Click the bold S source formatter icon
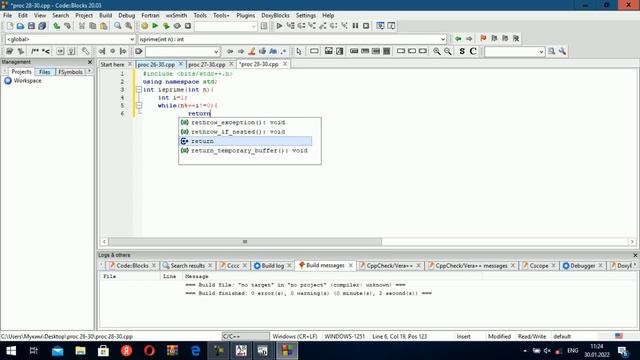The width and height of the screenshot is (640, 360). 462,51
